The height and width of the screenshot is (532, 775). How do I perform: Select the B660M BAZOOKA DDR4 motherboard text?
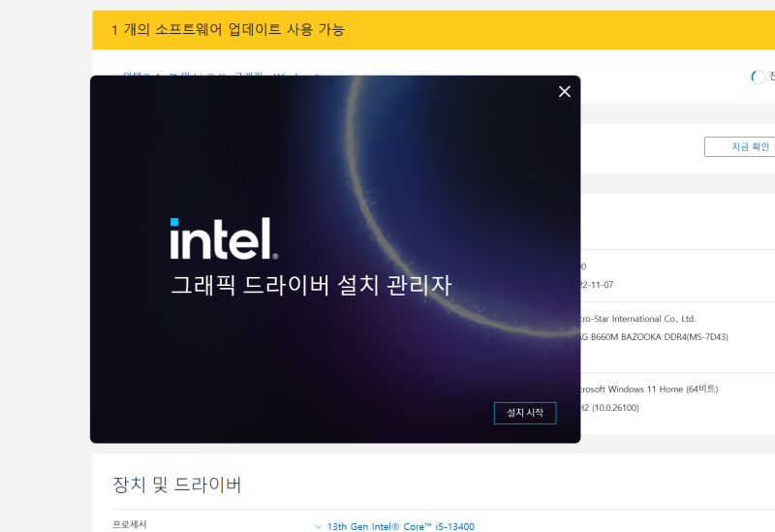pos(655,336)
